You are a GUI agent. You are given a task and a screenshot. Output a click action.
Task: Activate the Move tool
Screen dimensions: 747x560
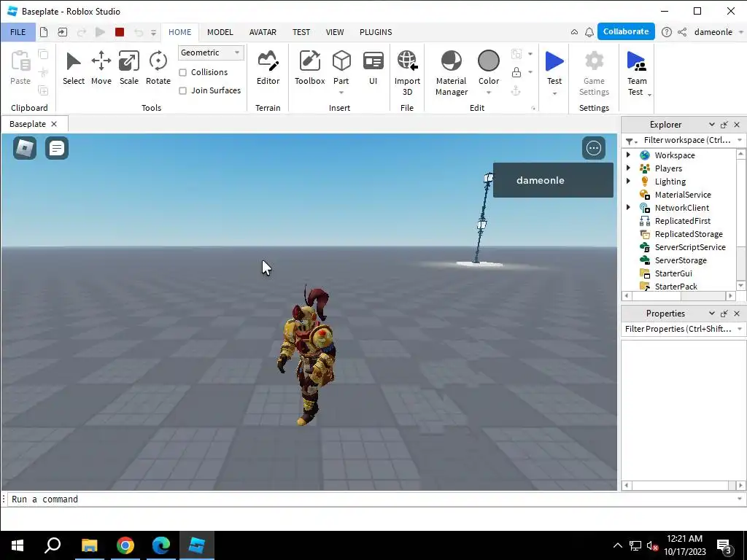click(x=101, y=69)
